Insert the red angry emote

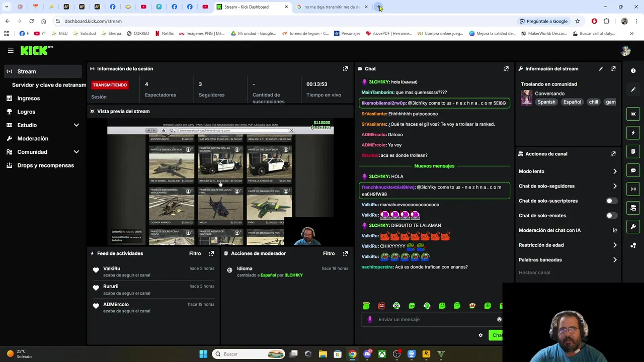coord(381,306)
